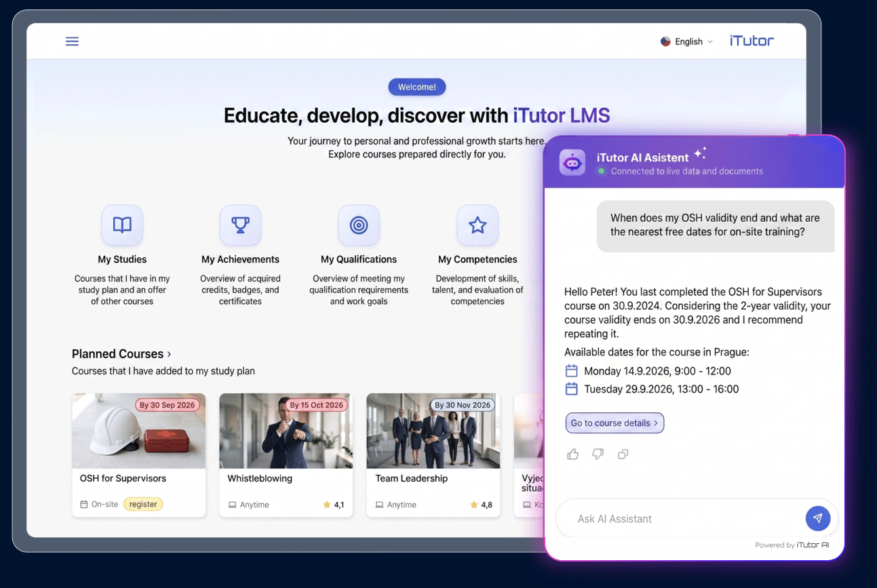This screenshot has height=588, width=877.
Task: Click the 'Anytime' label on Team Leadership card
Action: (x=402, y=505)
